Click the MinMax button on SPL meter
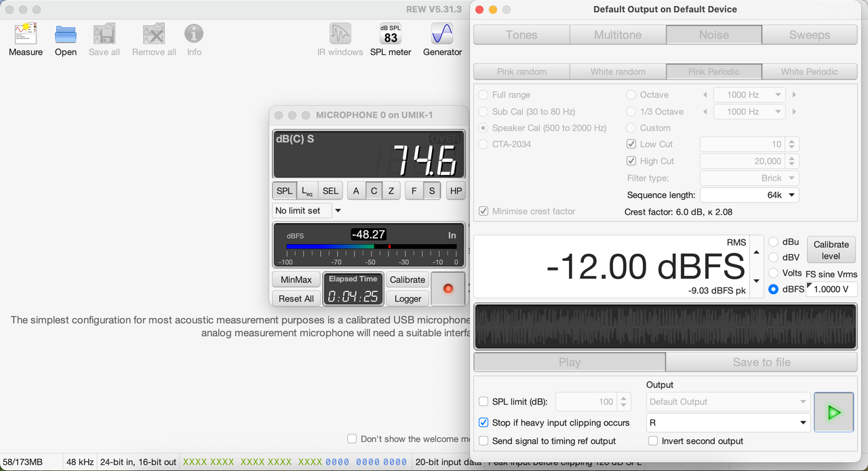This screenshot has width=868, height=471. (296, 280)
